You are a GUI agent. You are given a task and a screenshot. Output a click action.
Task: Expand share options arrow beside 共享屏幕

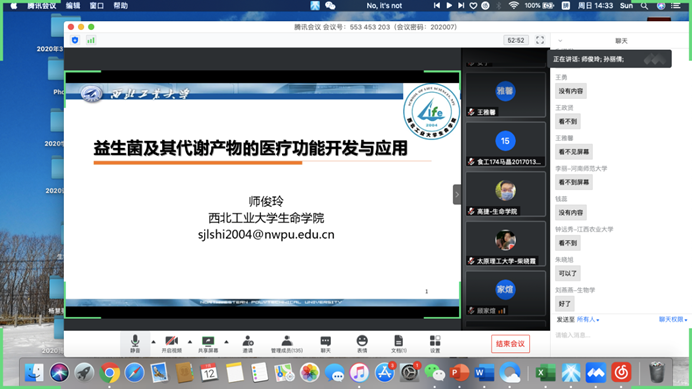(x=226, y=342)
